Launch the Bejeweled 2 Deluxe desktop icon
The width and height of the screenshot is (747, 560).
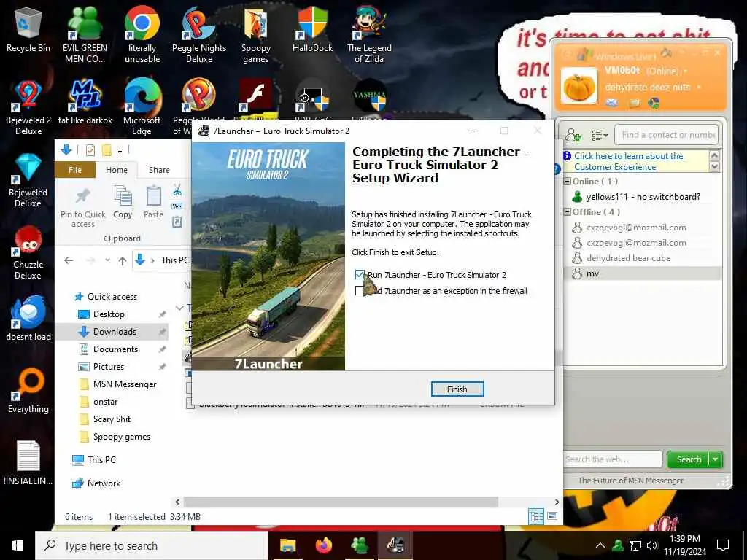(28, 108)
